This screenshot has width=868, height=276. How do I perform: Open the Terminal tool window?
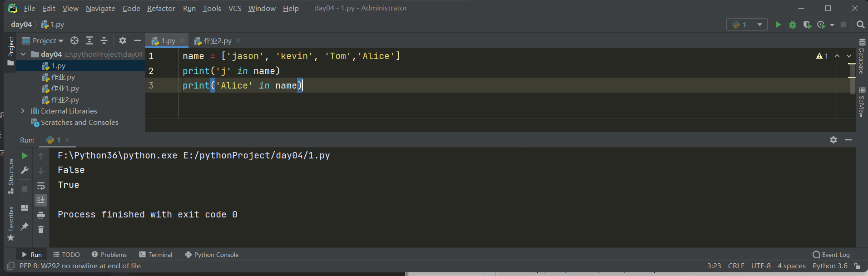pos(156,255)
